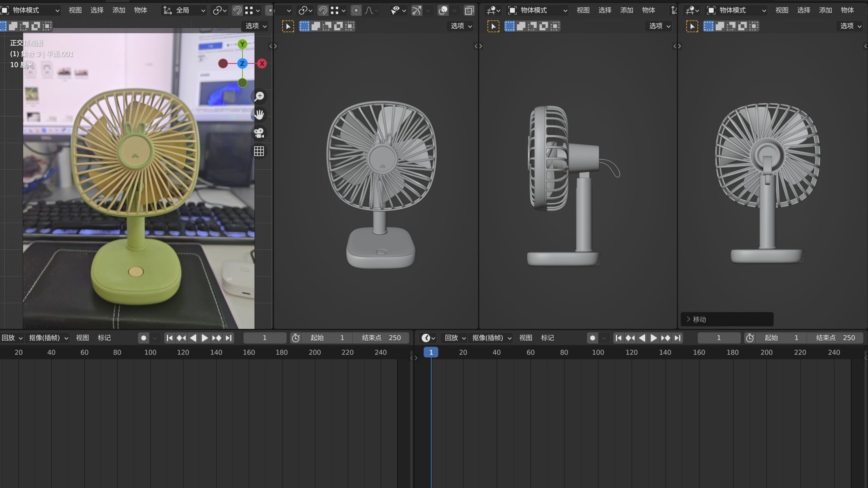Viewport: 868px width, 488px height.
Task: Click the hand pan icon in viewport sidebar
Action: 259,115
